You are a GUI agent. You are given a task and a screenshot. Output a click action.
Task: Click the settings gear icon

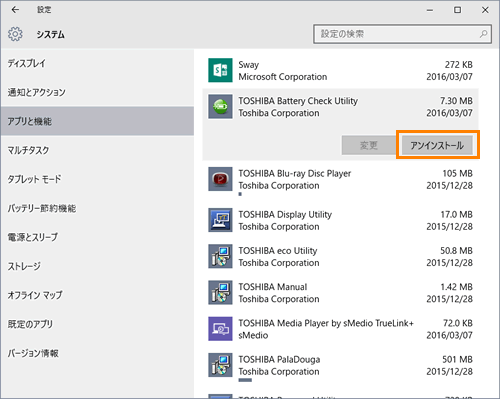(x=15, y=34)
